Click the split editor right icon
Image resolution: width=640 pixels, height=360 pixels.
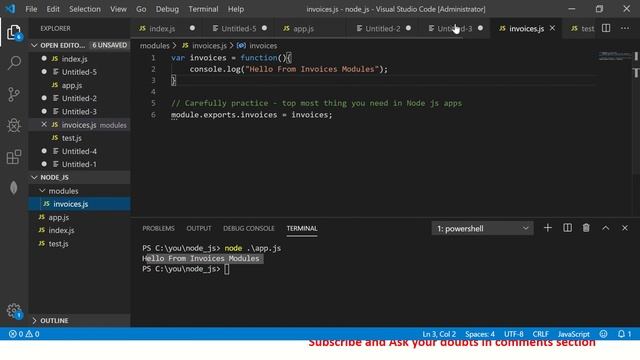[606, 28]
